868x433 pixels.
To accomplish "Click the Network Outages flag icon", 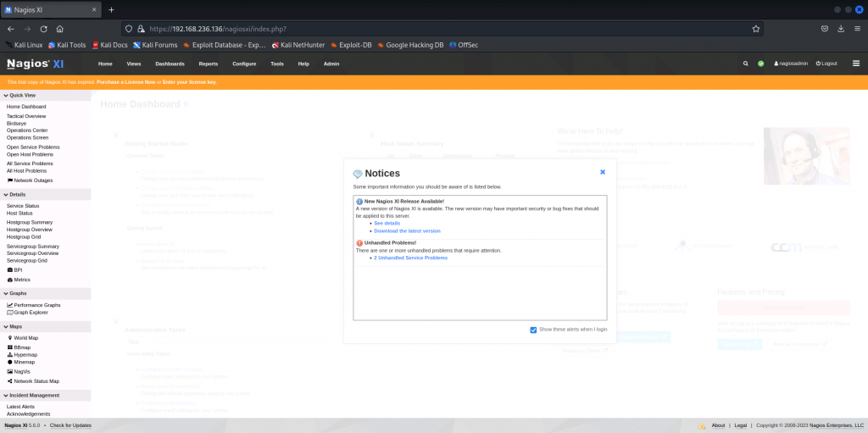I will [9, 180].
